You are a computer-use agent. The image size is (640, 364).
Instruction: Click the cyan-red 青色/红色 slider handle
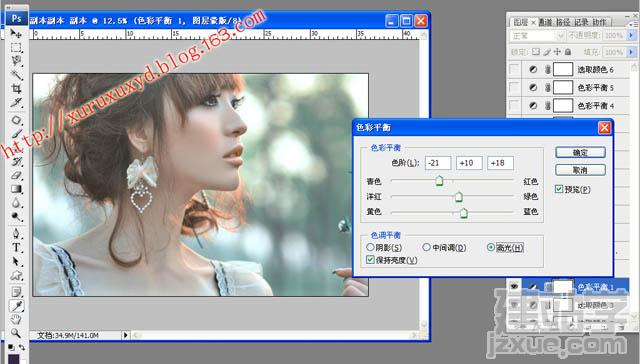pos(439,180)
